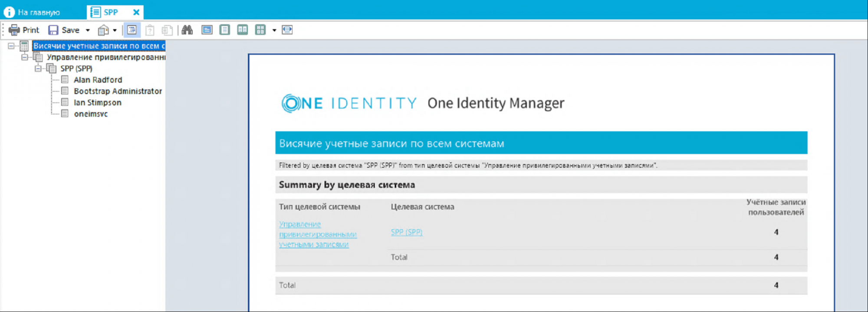Select multiple pages grid view icon
The height and width of the screenshot is (312, 868).
[260, 30]
